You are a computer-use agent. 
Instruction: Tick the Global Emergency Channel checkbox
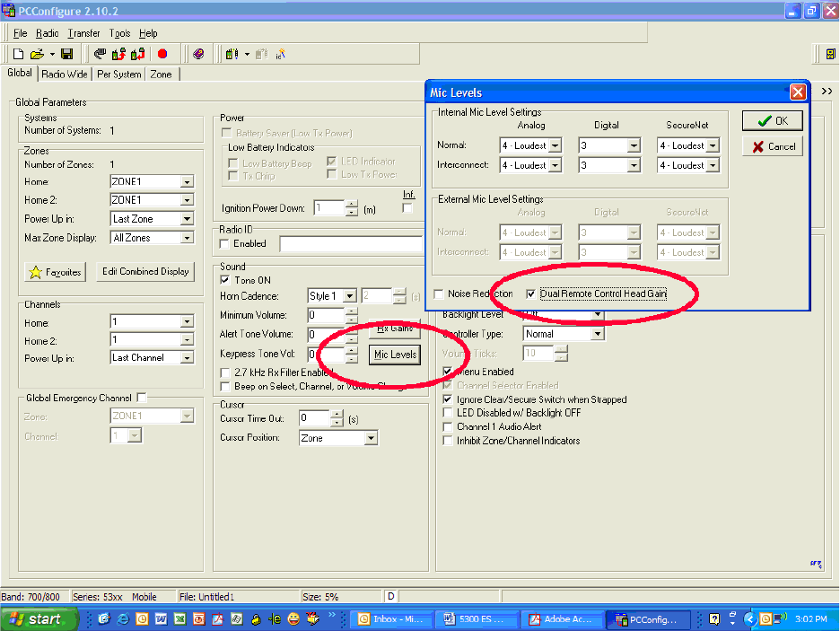(x=142, y=398)
